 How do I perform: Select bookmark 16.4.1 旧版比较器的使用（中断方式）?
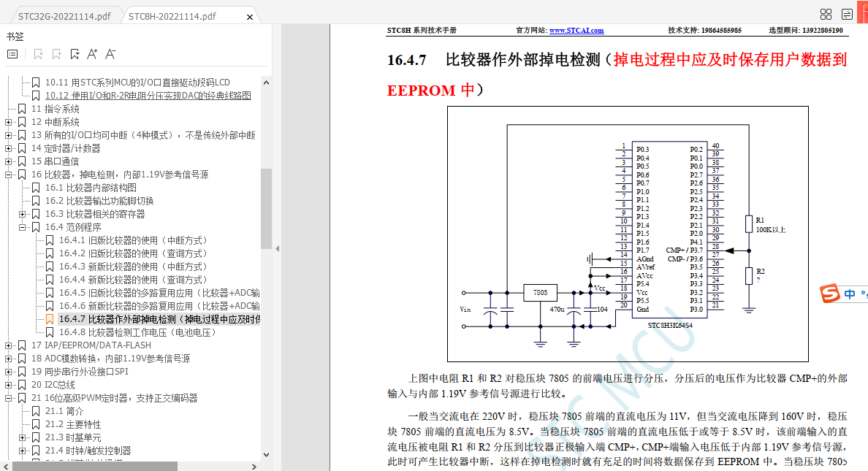(133, 240)
